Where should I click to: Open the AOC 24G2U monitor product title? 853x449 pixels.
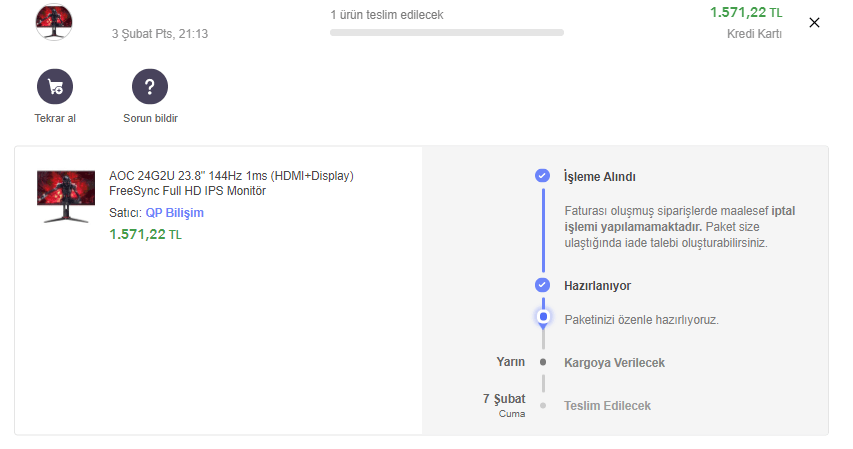tap(231, 183)
